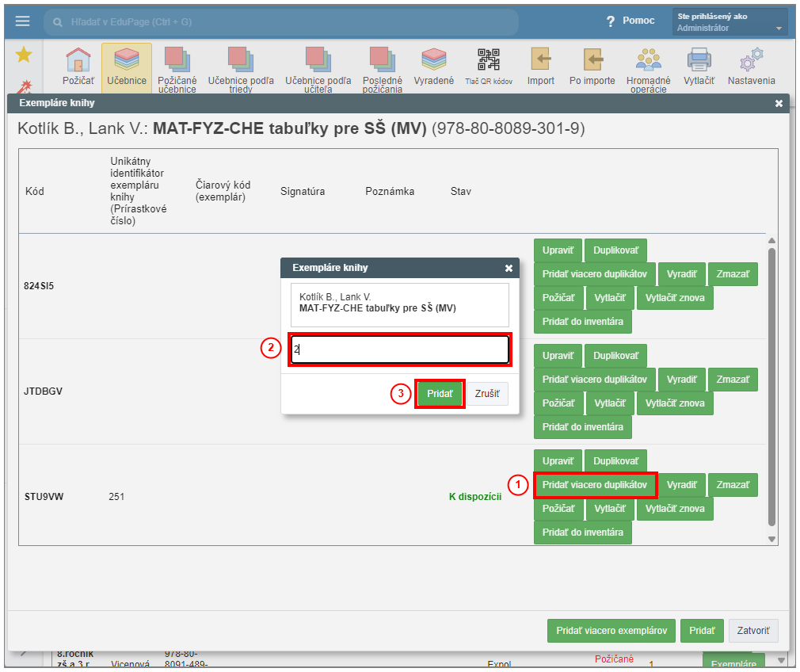Close the small Exempláre knihy popup
The image size is (800, 672).
point(509,268)
